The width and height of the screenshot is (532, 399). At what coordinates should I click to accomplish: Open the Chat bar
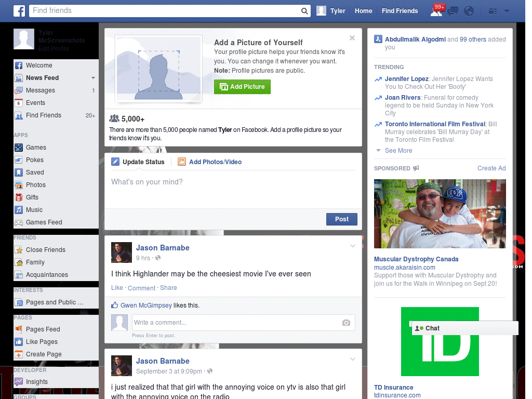(465, 328)
